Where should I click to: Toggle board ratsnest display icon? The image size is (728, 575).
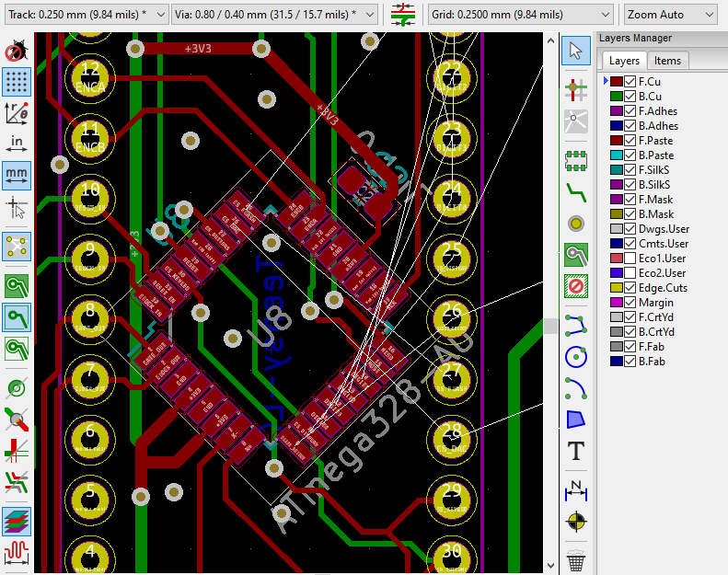[x=17, y=247]
